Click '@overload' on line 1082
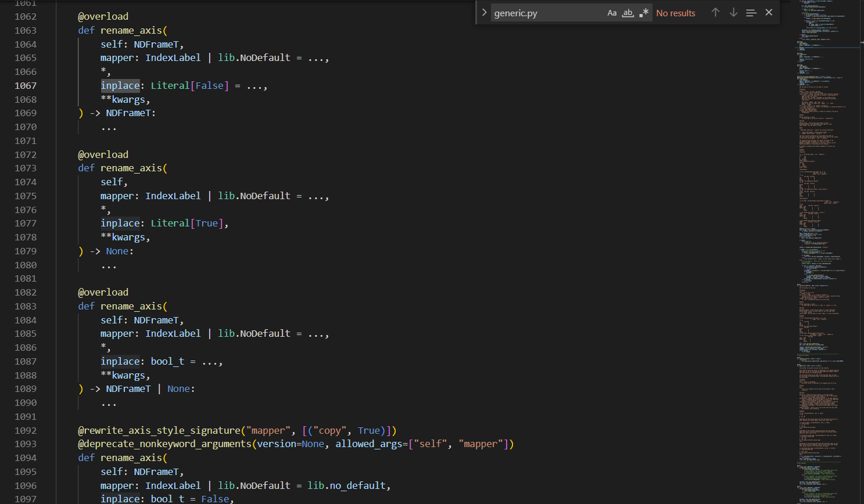 coord(103,292)
